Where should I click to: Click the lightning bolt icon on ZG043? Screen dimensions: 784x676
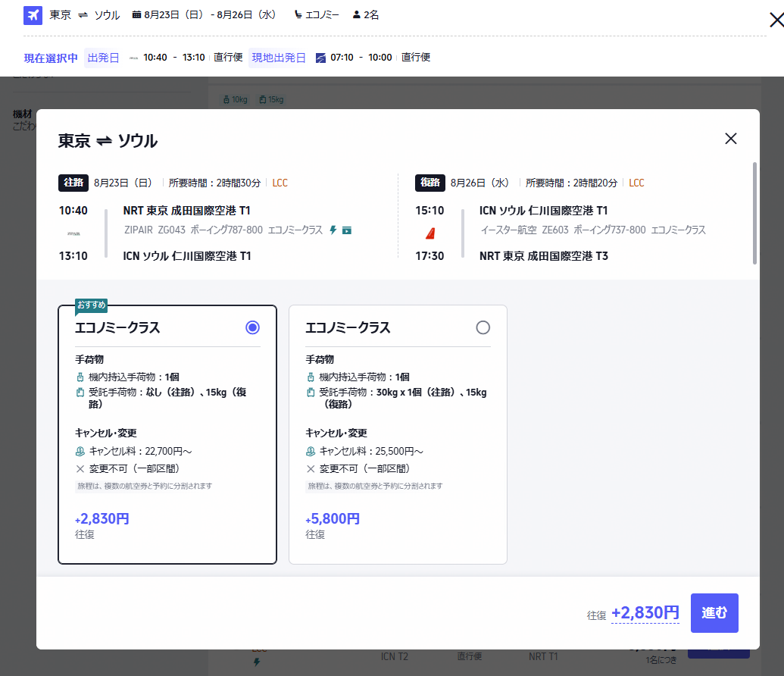pos(333,230)
